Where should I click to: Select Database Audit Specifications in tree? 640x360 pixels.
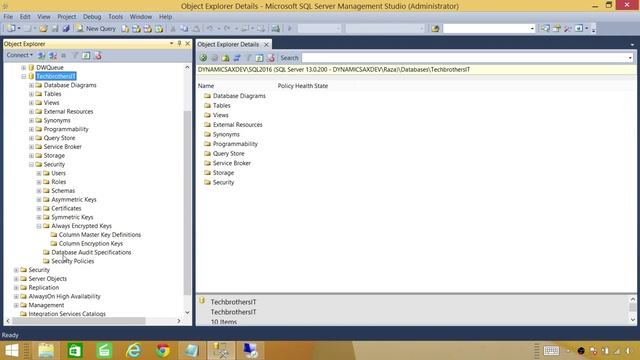[91, 252]
